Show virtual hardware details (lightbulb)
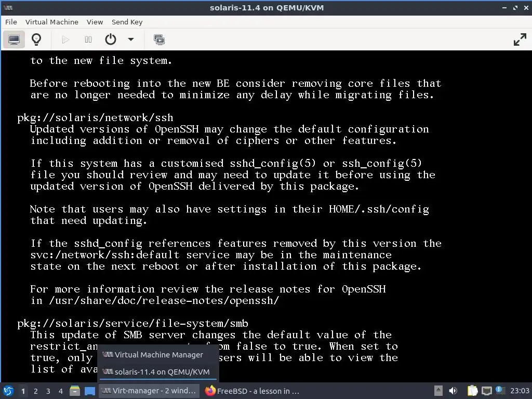This screenshot has width=532, height=399. pyautogui.click(x=36, y=39)
